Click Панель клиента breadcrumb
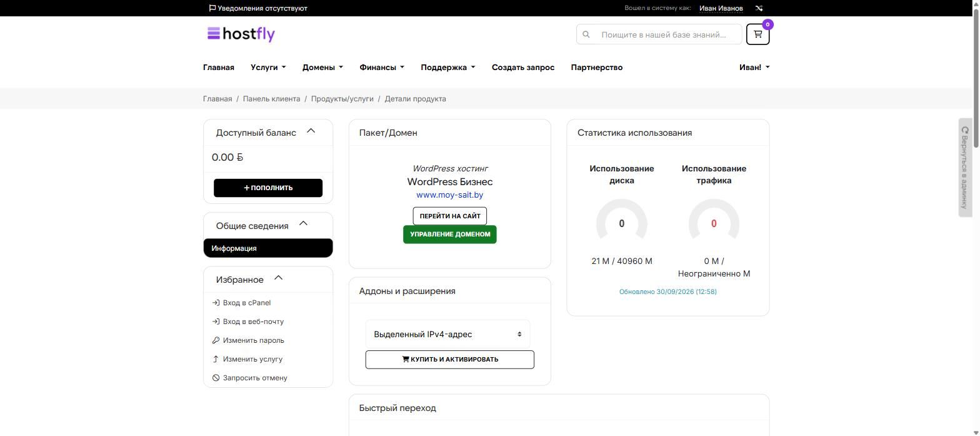The image size is (980, 436). (x=271, y=99)
